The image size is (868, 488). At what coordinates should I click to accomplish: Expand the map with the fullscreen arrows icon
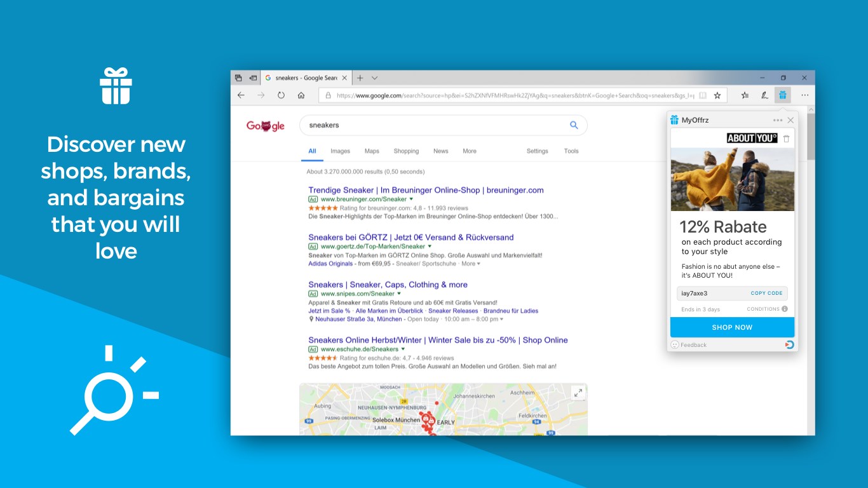click(578, 393)
